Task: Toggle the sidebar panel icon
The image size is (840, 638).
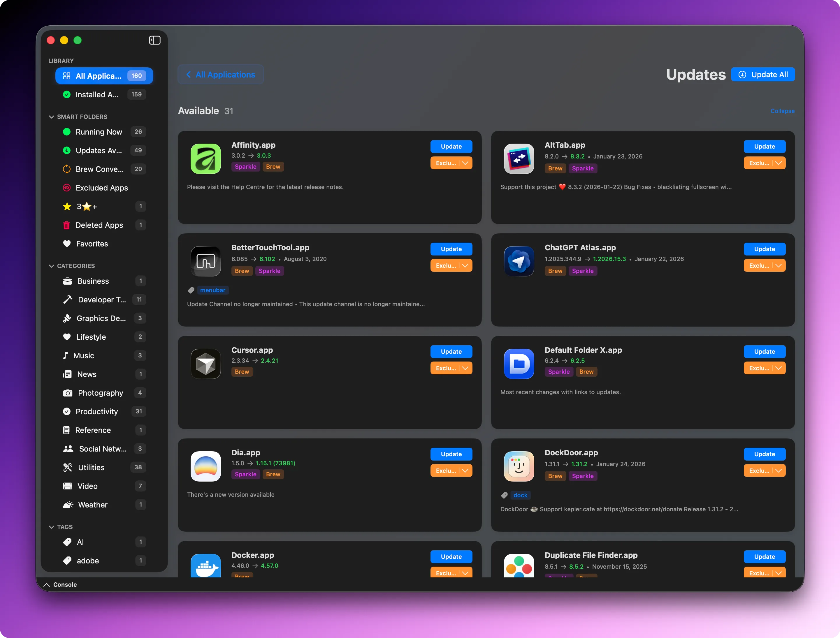Action: (155, 40)
